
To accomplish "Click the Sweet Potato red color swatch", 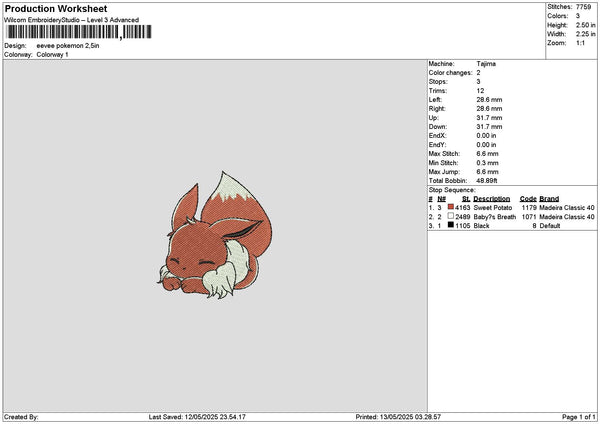I will (x=450, y=207).
